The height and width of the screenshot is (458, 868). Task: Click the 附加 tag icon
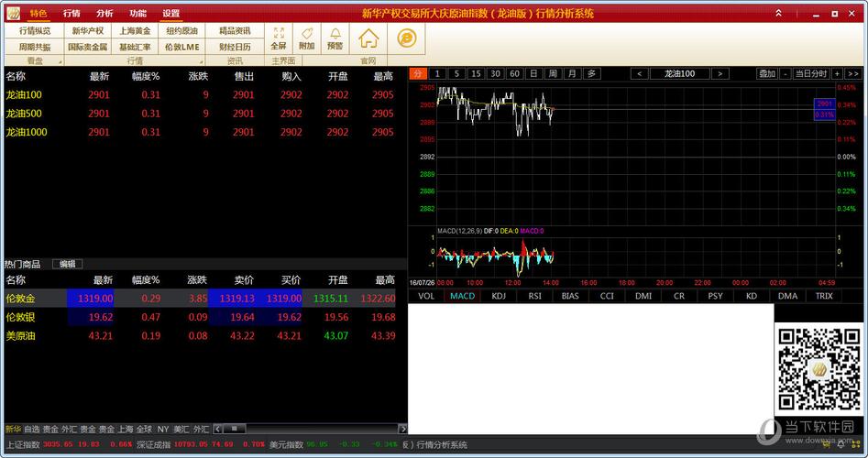[x=307, y=38]
